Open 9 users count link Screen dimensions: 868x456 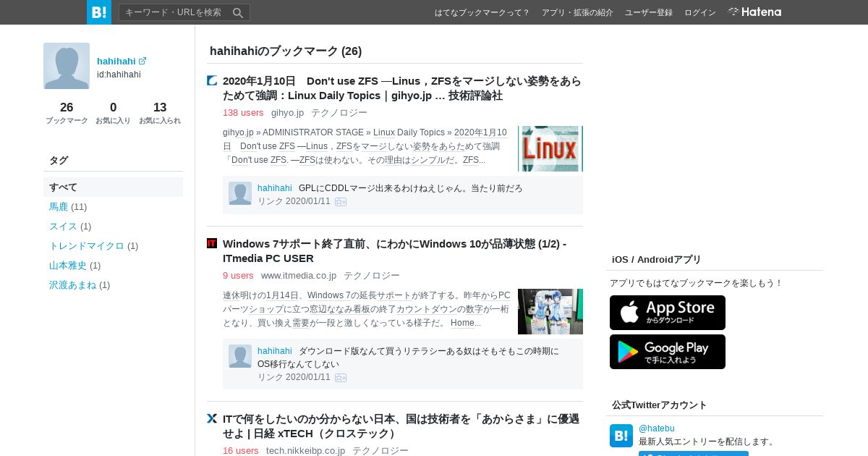(x=238, y=276)
